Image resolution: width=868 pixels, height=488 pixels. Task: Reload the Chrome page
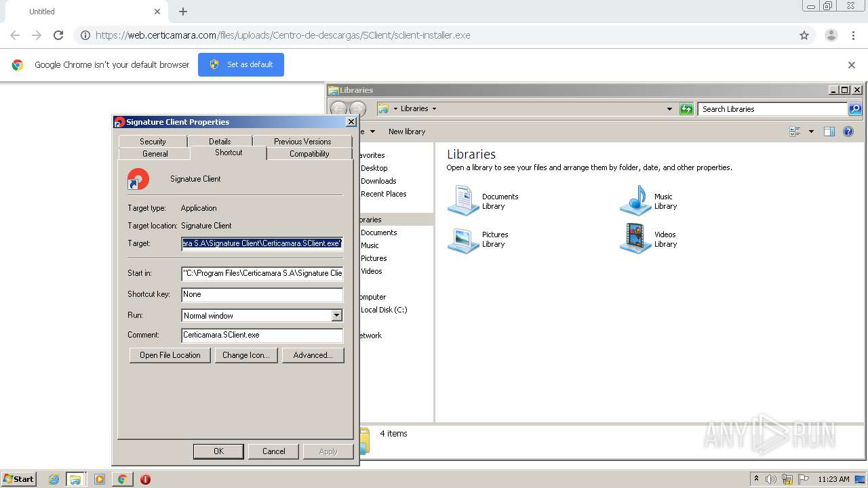coord(58,35)
